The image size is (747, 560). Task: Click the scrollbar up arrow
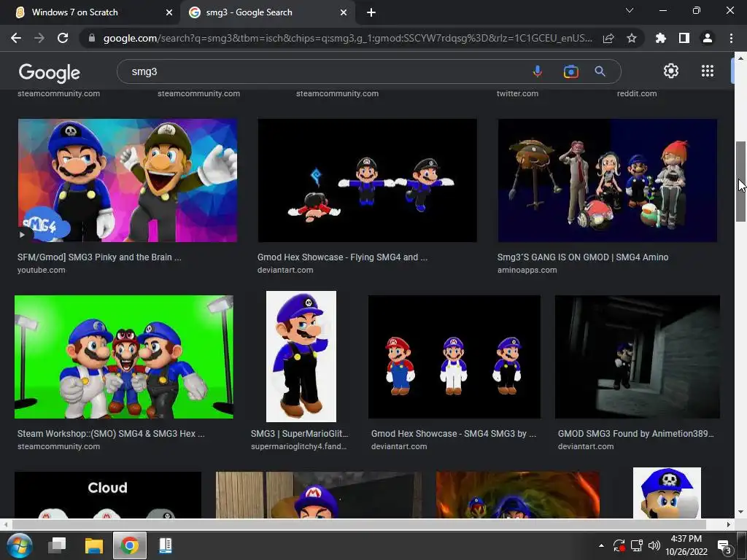click(740, 58)
